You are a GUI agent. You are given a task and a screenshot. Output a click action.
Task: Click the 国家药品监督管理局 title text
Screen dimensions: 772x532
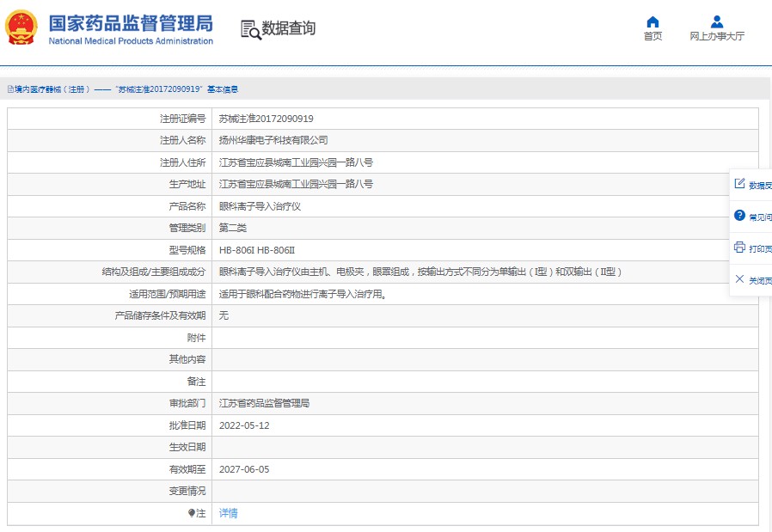pos(131,23)
